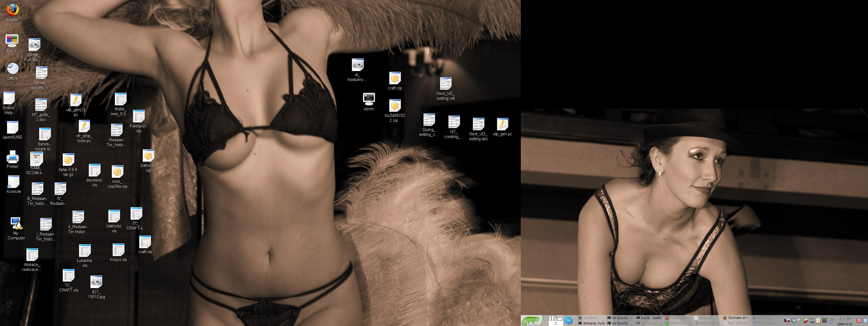Image resolution: width=868 pixels, height=326 pixels.
Task: Open the xterm desktop launcher
Action: click(x=369, y=99)
